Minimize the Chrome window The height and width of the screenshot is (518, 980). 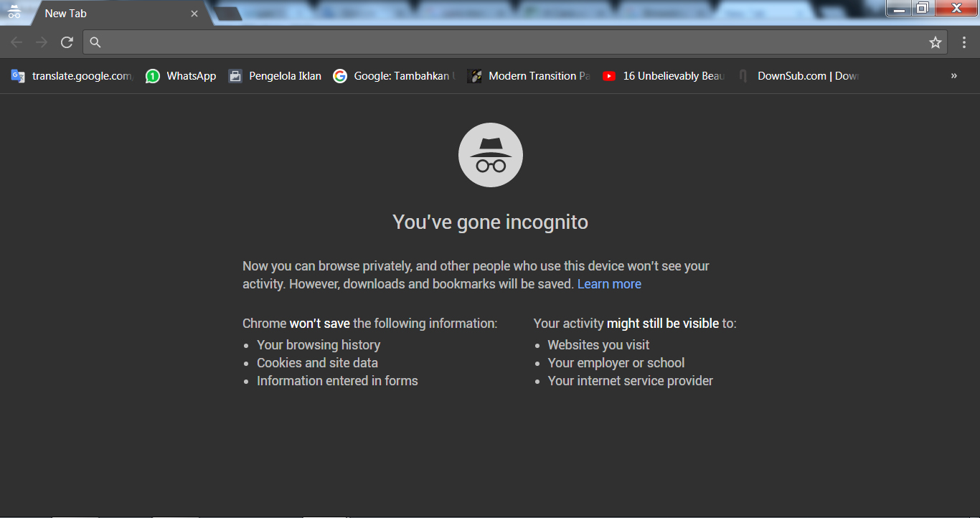point(897,8)
